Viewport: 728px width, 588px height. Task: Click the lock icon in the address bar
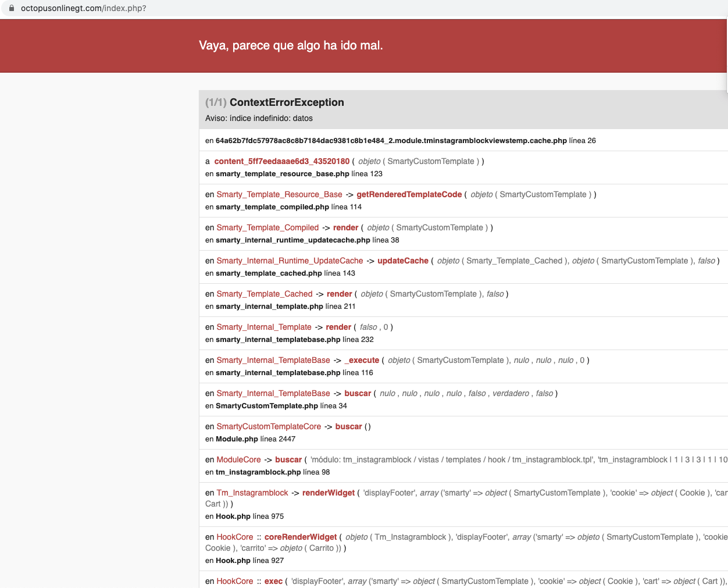pyautogui.click(x=11, y=8)
